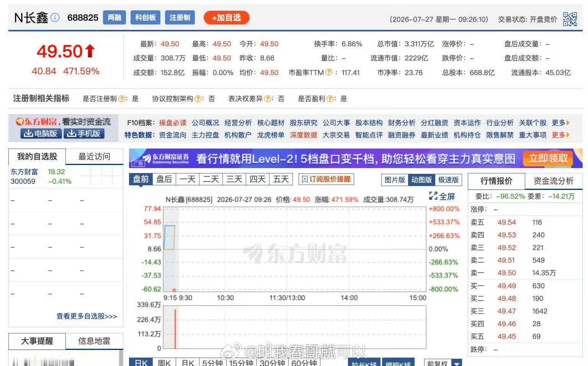Screen dimensions: 588x366
Task: Add stock via +加自选 button
Action: coord(226,18)
